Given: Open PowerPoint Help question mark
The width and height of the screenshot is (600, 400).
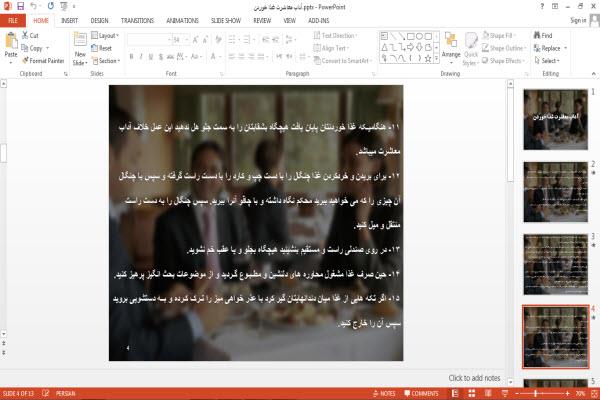Looking at the screenshot, I should tap(542, 6).
